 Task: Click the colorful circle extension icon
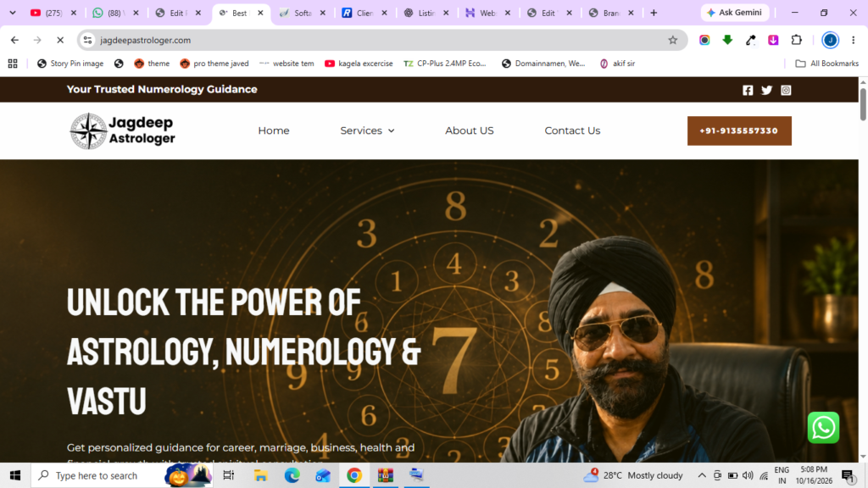pyautogui.click(x=704, y=40)
